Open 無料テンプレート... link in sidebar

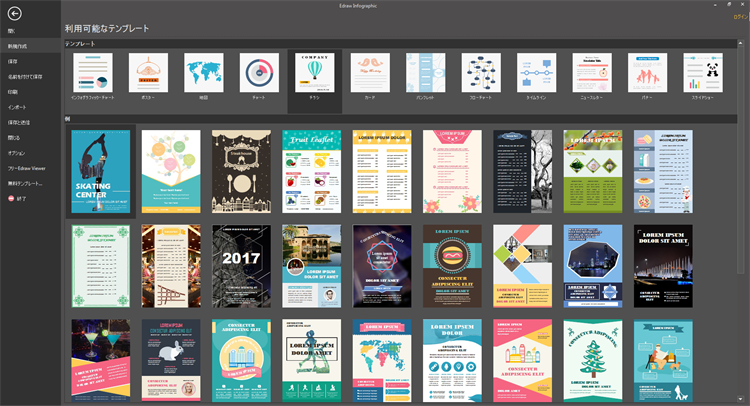(25, 184)
